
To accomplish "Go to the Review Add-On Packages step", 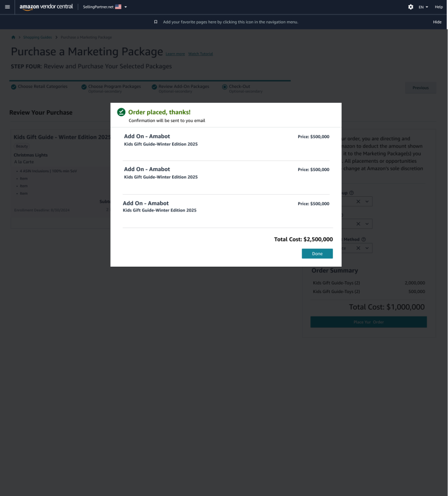I will coord(183,87).
